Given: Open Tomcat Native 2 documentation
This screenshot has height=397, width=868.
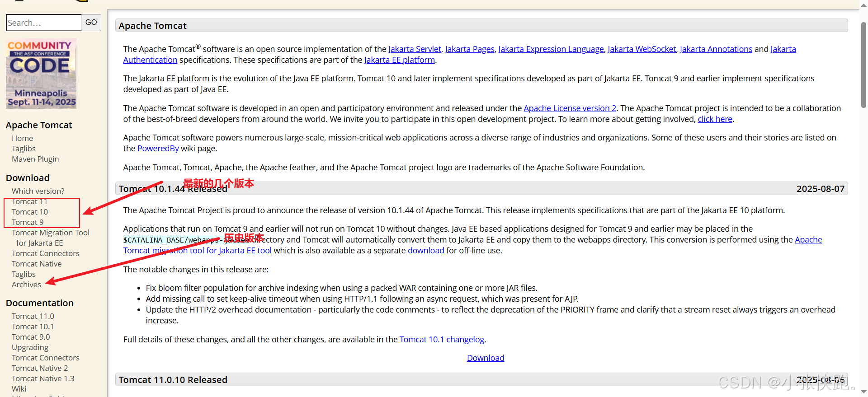Looking at the screenshot, I should pos(40,368).
